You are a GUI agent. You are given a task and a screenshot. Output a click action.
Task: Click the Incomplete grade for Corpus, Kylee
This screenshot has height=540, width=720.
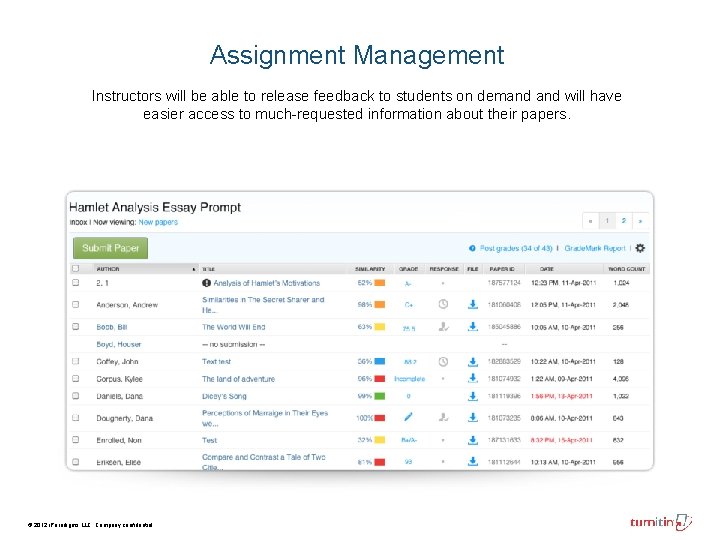point(410,379)
